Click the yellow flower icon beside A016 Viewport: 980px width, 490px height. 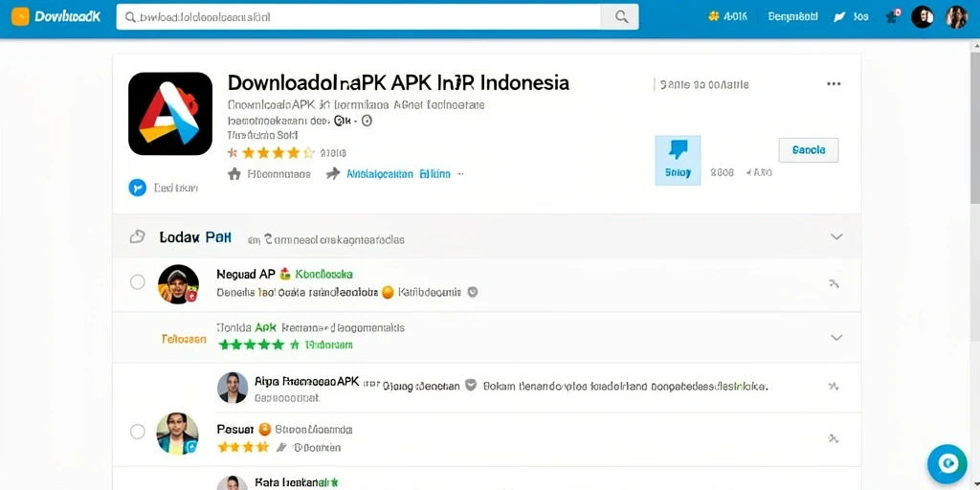point(714,17)
